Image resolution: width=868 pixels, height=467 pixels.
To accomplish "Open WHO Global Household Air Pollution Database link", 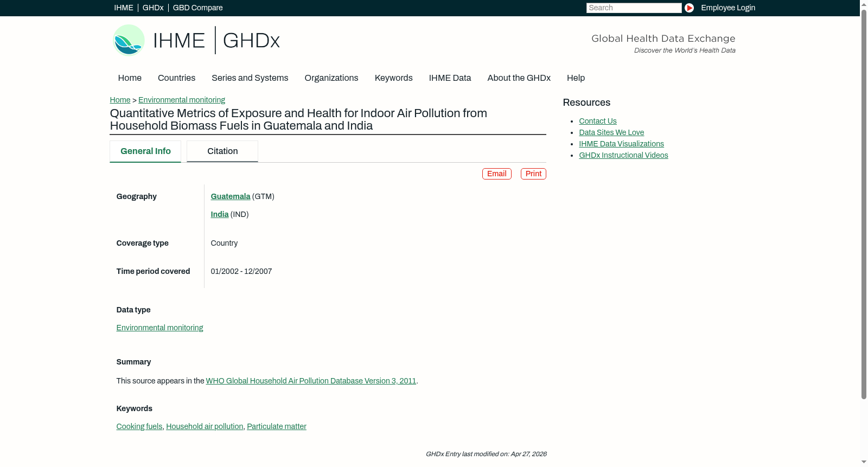I will (x=311, y=381).
